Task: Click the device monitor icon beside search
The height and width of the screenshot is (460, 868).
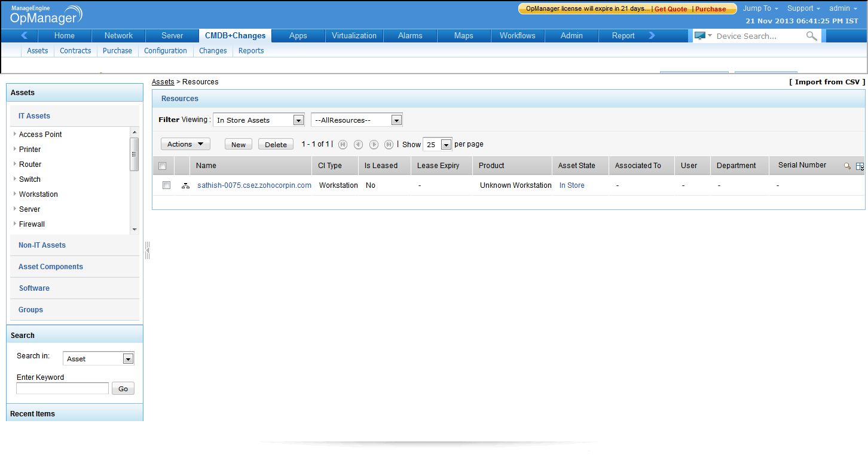Action: pos(699,36)
